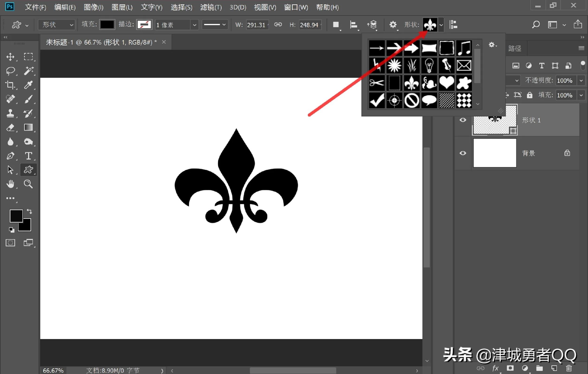The height and width of the screenshot is (374, 588).
Task: Select the Zoom tool
Action: (x=28, y=184)
